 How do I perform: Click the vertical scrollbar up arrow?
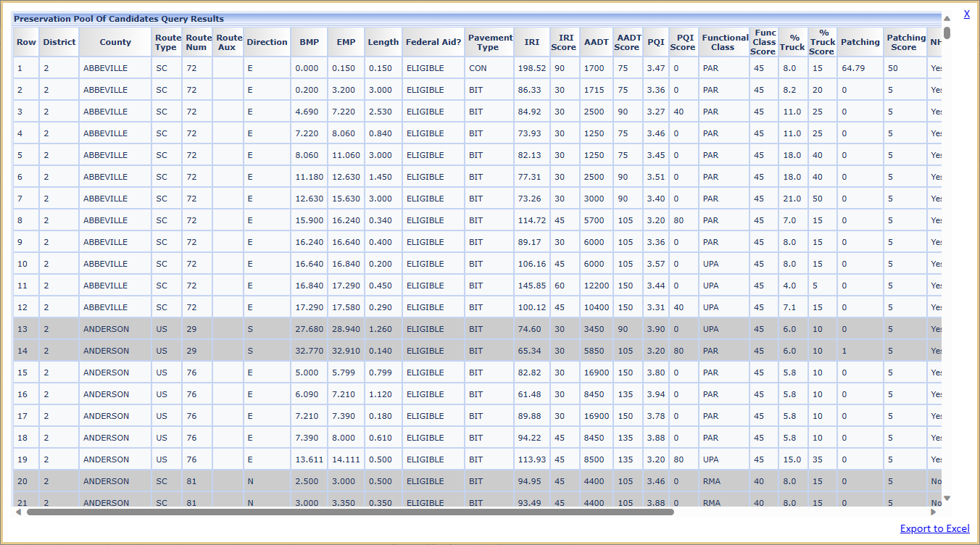click(x=947, y=18)
